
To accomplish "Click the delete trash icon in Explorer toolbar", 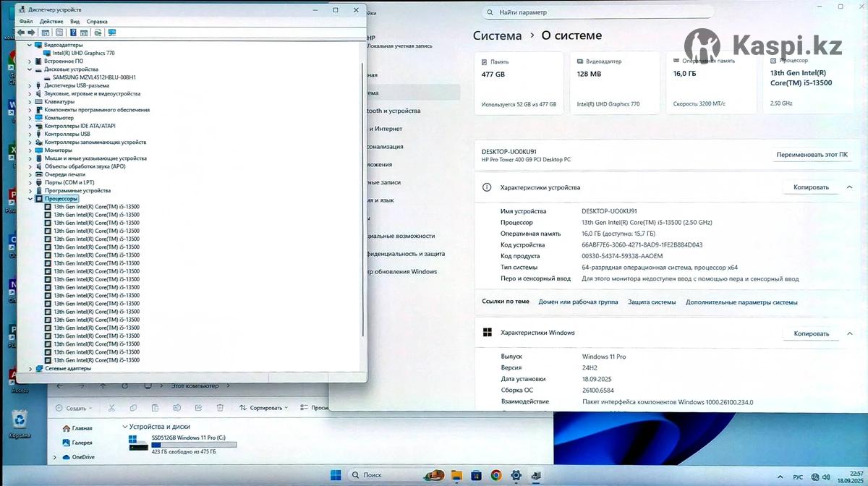I will (220, 408).
